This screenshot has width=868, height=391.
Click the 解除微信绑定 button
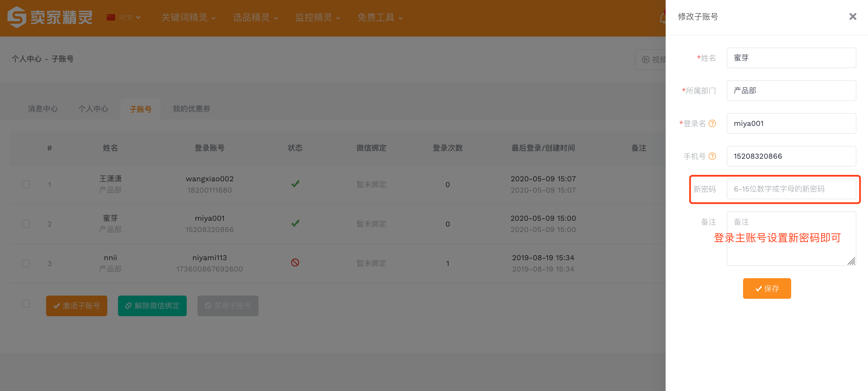[152, 306]
